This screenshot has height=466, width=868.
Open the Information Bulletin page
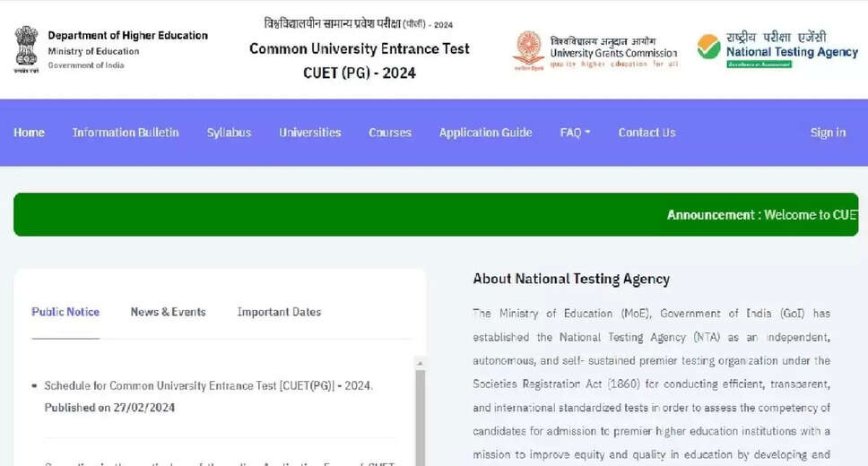coord(126,133)
